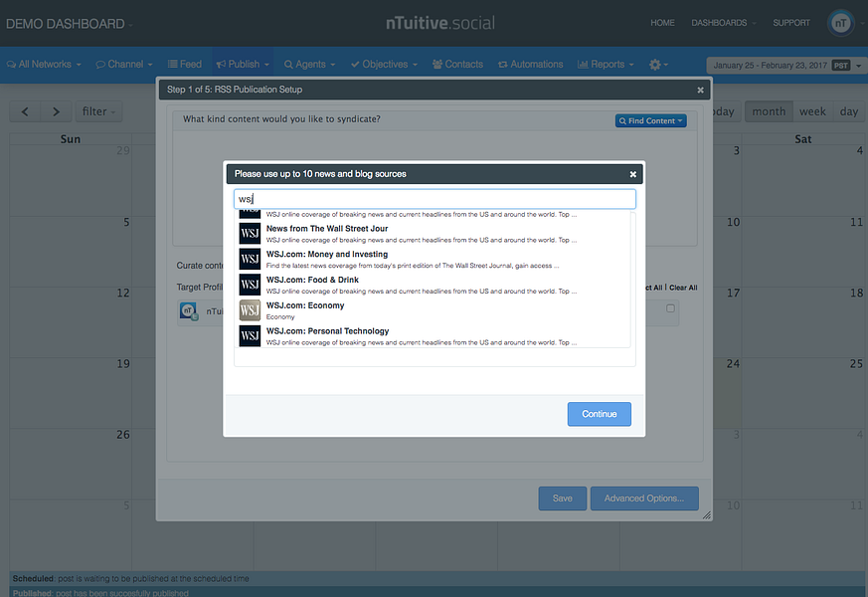Select the Publish menu

pos(242,62)
